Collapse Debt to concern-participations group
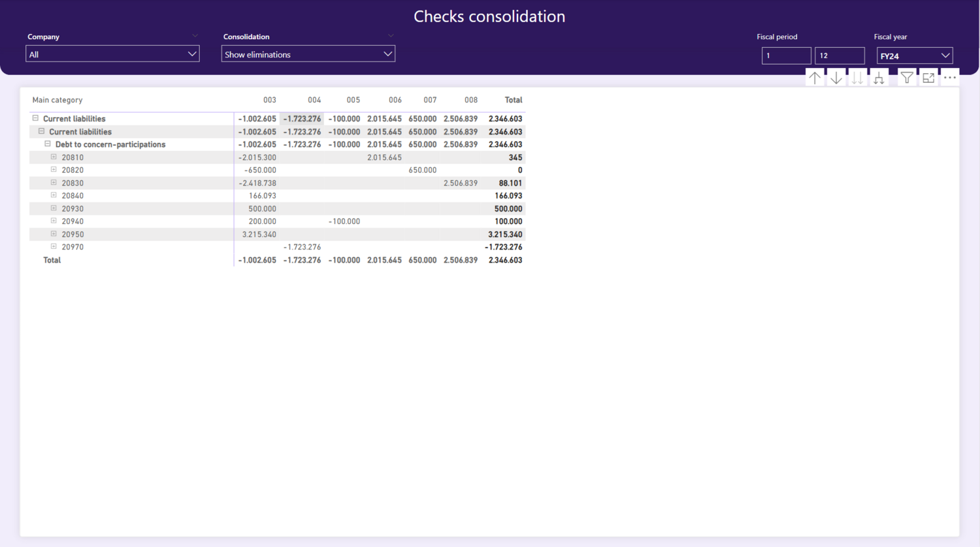Viewport: 980px width, 547px height. click(x=48, y=144)
